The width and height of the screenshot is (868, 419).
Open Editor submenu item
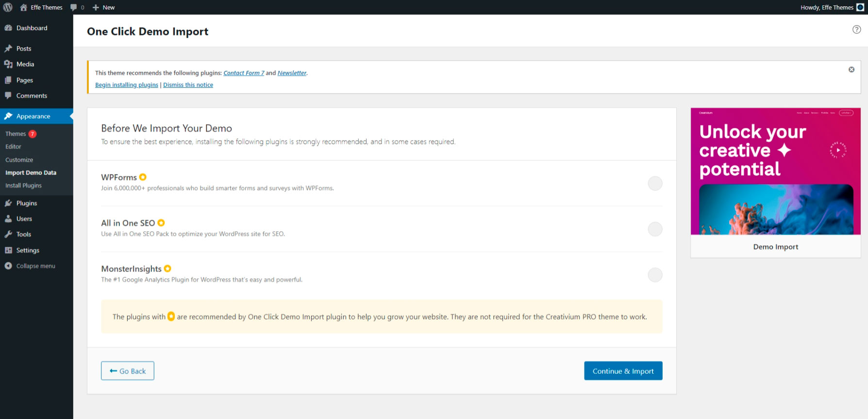click(13, 146)
